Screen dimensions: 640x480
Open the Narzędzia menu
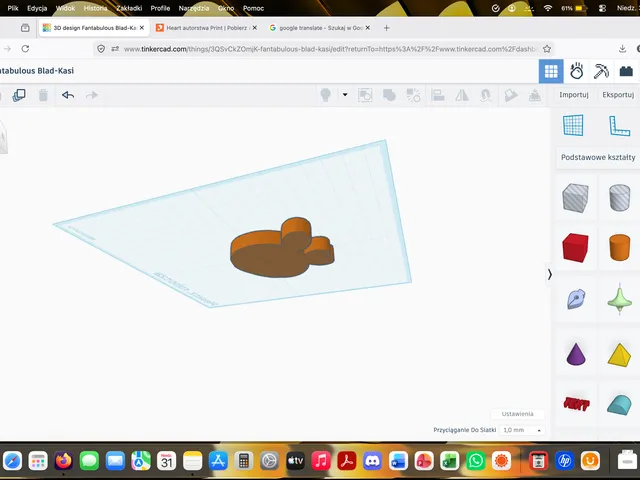coord(193,8)
